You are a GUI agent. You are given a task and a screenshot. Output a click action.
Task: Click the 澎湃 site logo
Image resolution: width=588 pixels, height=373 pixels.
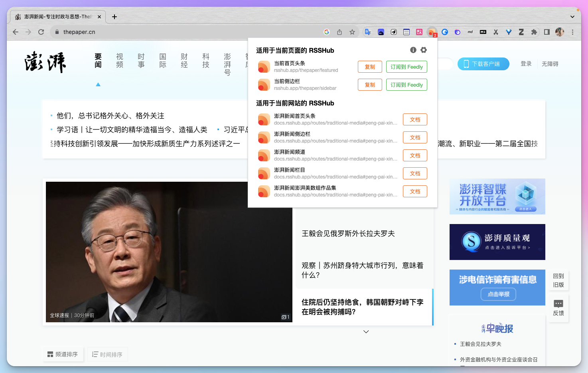pos(45,62)
